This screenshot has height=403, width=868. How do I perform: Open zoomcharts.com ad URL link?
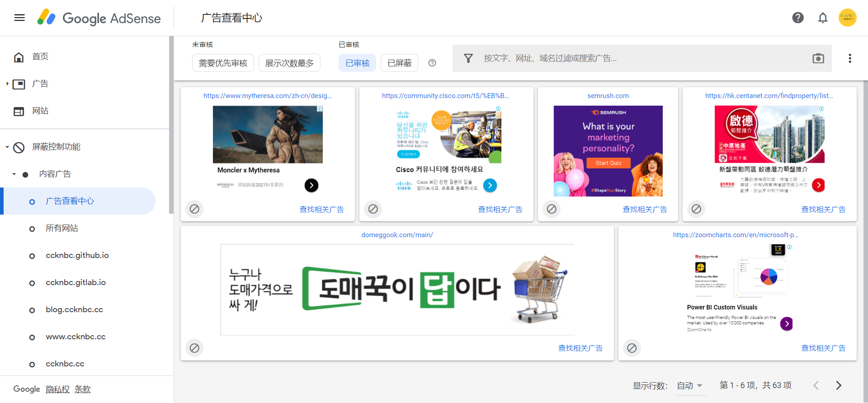(x=736, y=235)
